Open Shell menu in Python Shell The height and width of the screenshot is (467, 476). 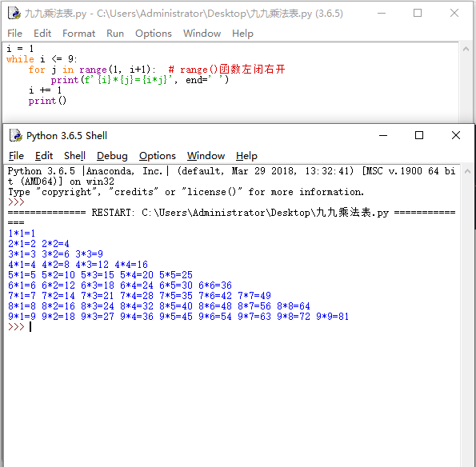pos(74,156)
